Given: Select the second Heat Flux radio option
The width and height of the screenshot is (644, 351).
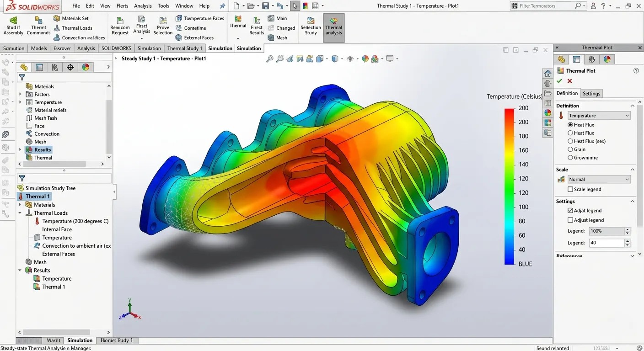Looking at the screenshot, I should click(x=570, y=133).
